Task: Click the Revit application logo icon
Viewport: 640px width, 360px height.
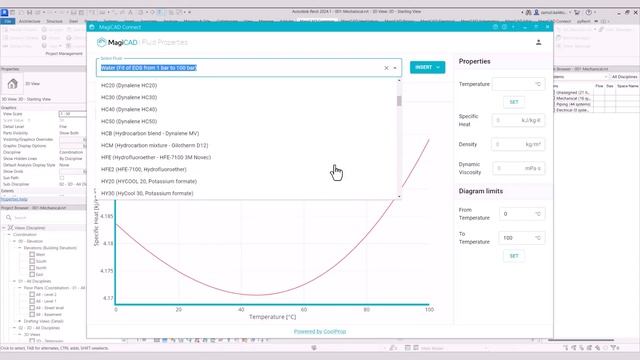Action: point(4,13)
